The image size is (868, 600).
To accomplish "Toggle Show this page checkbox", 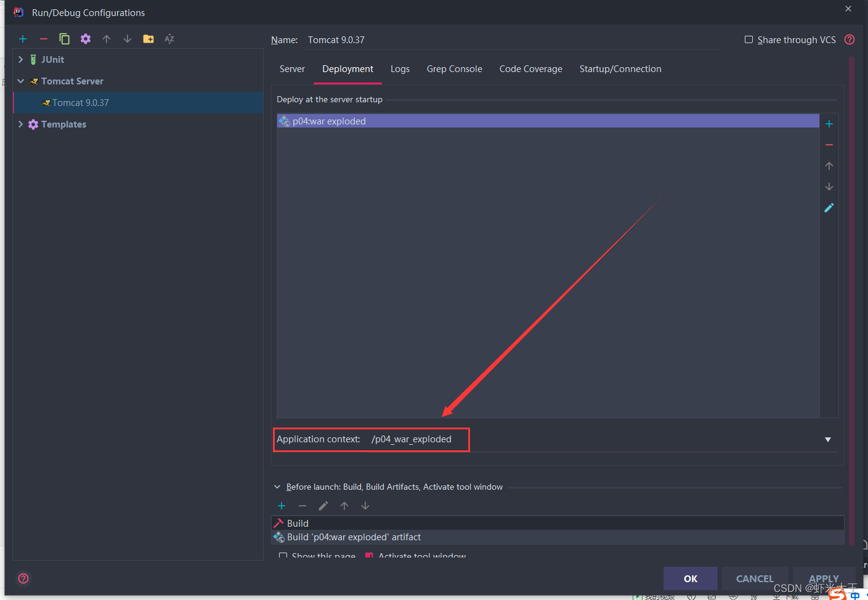I will click(x=283, y=556).
